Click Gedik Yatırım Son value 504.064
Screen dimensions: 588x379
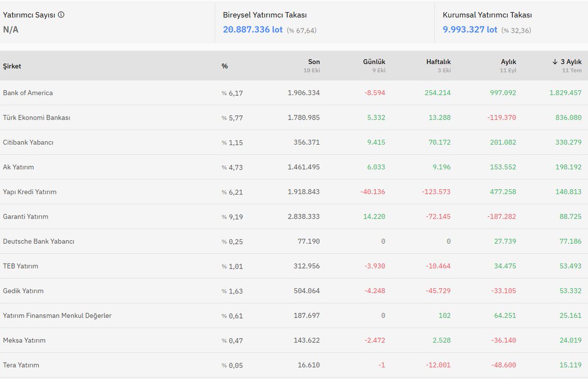click(306, 291)
